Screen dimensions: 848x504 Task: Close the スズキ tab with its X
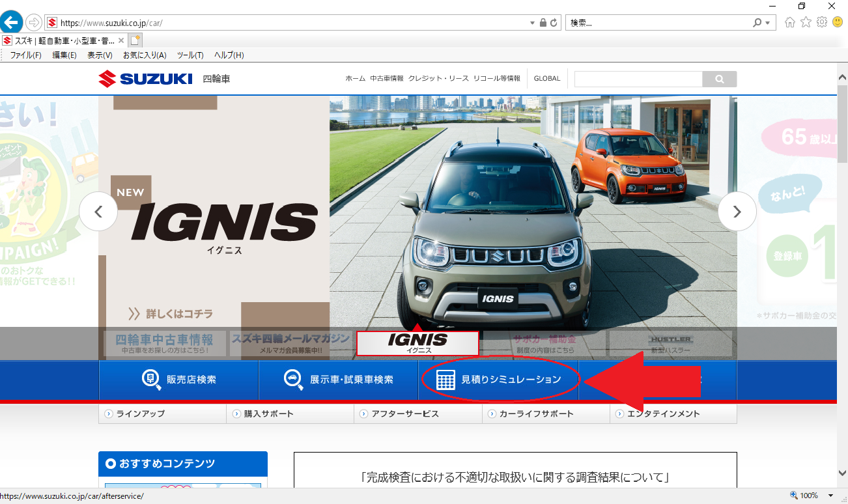[x=121, y=40]
